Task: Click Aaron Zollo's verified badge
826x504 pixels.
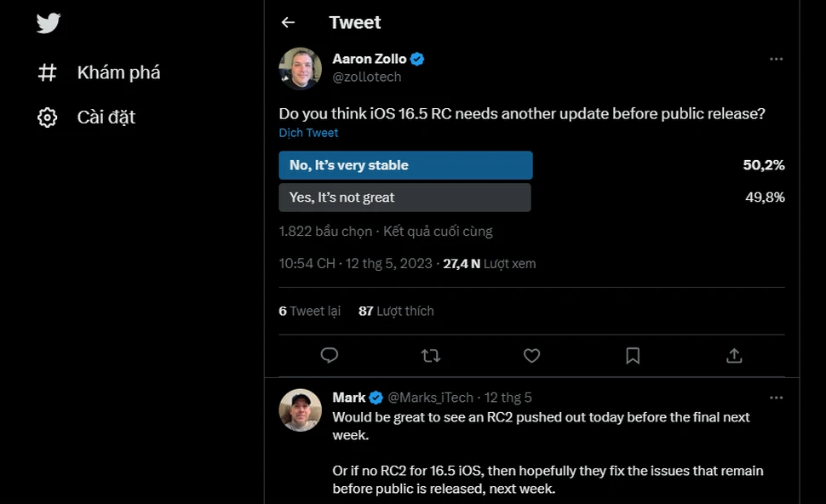Action: [416, 59]
